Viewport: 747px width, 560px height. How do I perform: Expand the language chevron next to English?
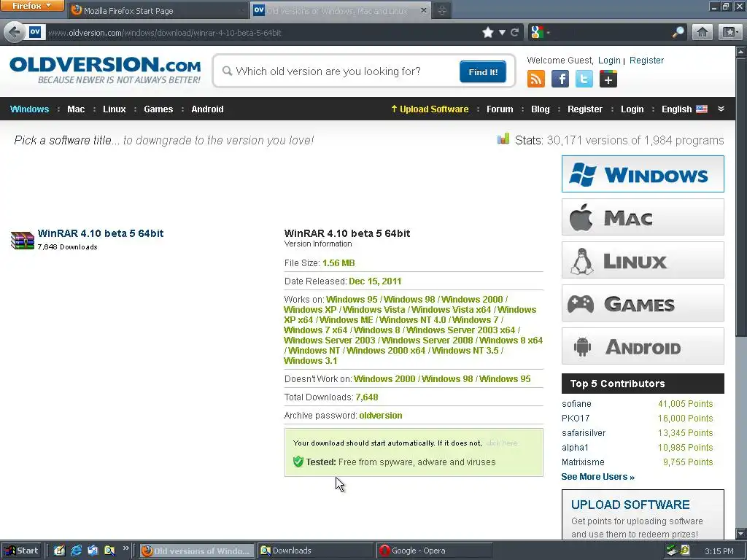721,109
